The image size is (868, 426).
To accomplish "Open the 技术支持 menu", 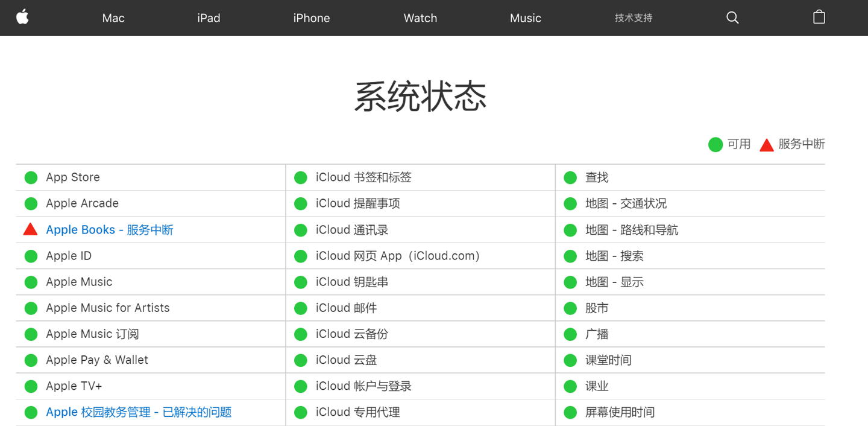I will [634, 18].
